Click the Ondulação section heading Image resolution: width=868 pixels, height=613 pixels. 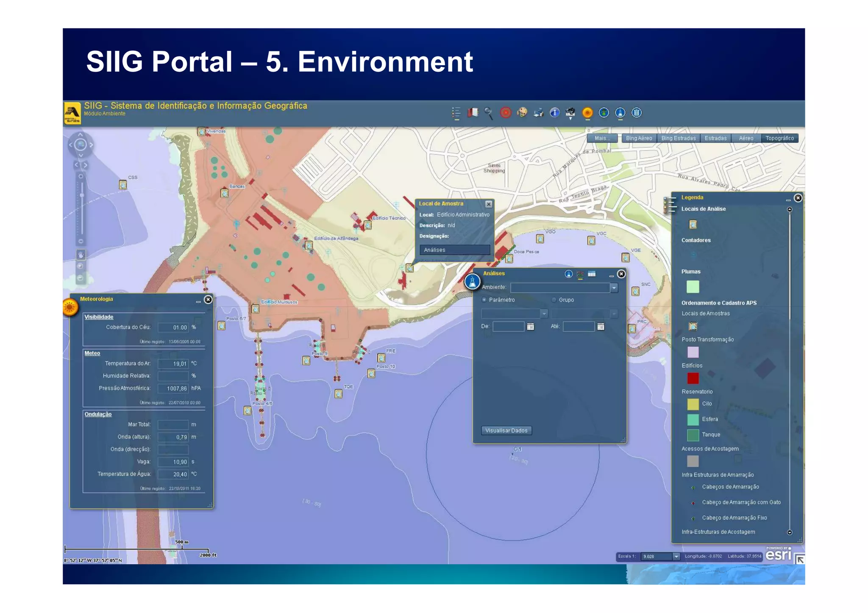(x=98, y=414)
